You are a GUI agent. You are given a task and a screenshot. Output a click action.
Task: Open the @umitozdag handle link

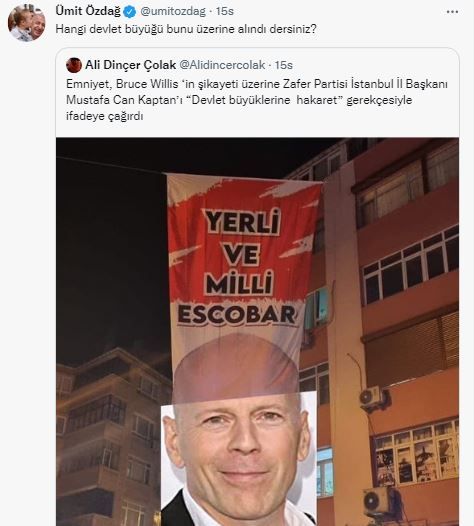click(x=172, y=11)
